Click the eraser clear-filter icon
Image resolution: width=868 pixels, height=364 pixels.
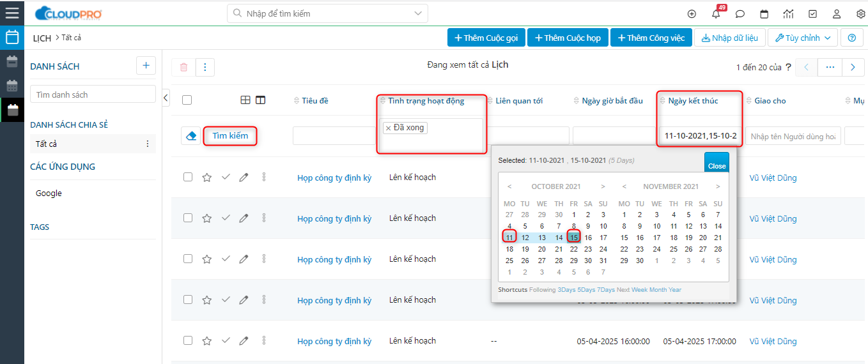(190, 136)
